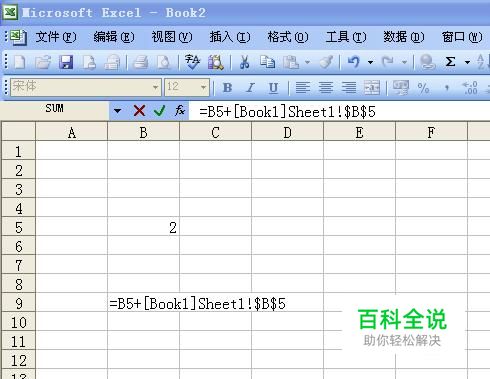
Task: Click the Print Preview icon
Action: tap(164, 62)
